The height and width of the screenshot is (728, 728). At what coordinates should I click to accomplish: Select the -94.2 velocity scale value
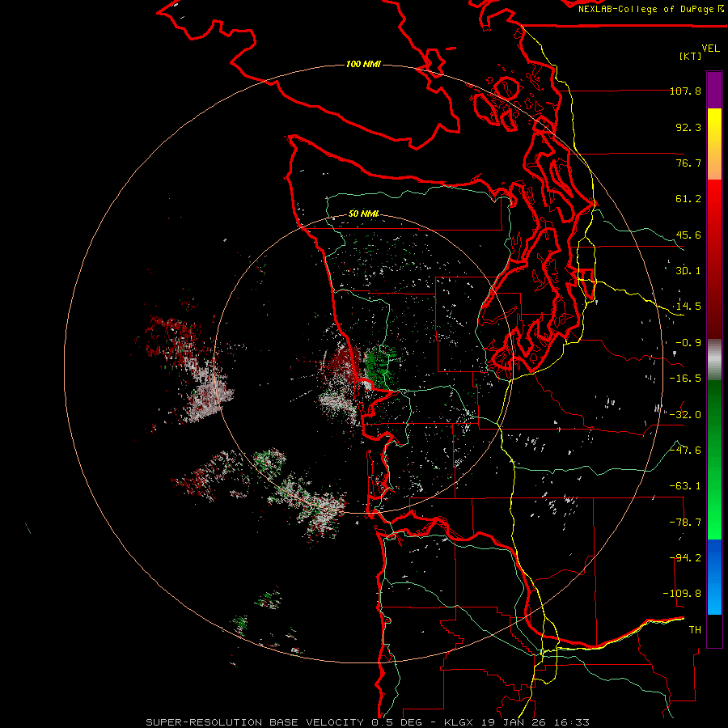685,558
